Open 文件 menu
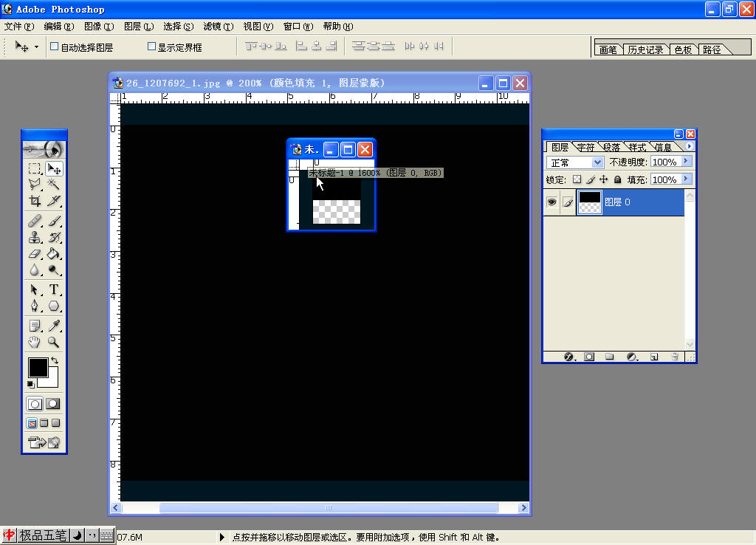This screenshot has width=756, height=545. point(19,27)
